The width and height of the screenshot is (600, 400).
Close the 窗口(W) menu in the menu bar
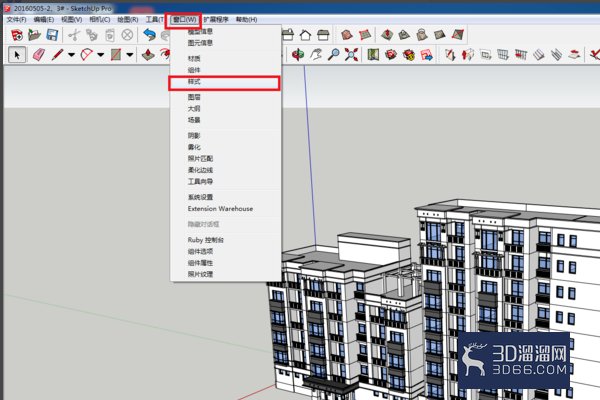184,20
